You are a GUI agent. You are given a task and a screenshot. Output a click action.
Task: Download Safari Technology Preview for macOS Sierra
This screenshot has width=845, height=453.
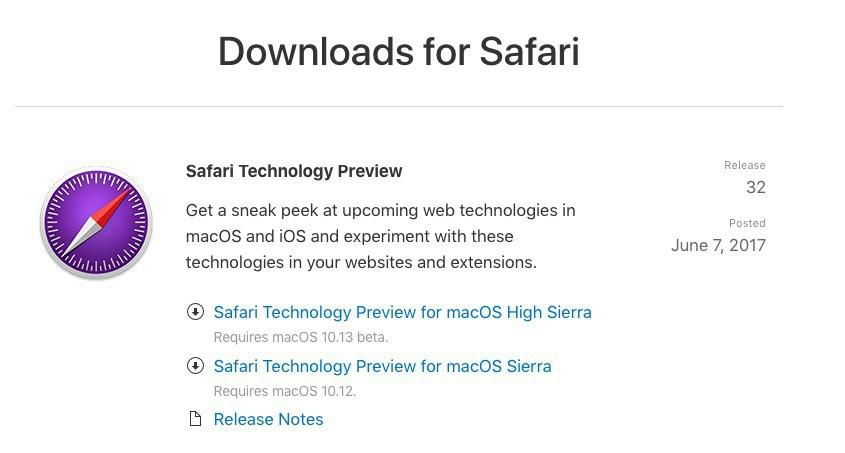click(382, 366)
